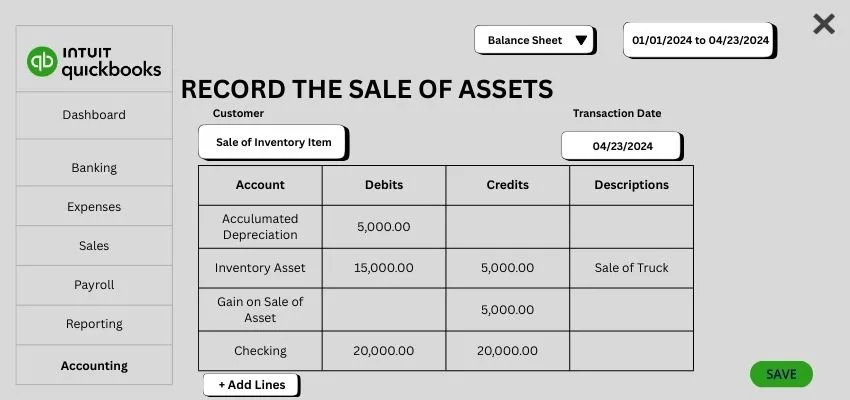This screenshot has height=400, width=850.
Task: Click the + Add Lines button
Action: (251, 385)
